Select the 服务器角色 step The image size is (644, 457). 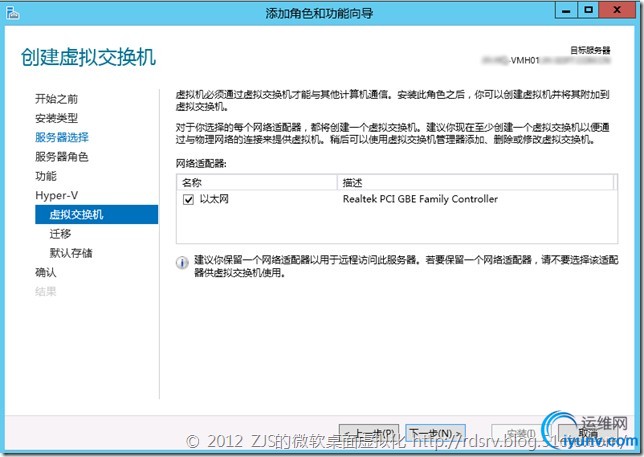pos(62,156)
